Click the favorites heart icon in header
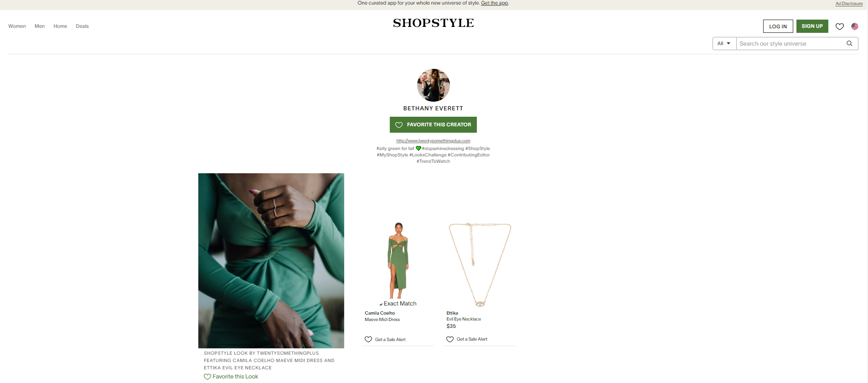This screenshot has height=383, width=868. coord(839,26)
